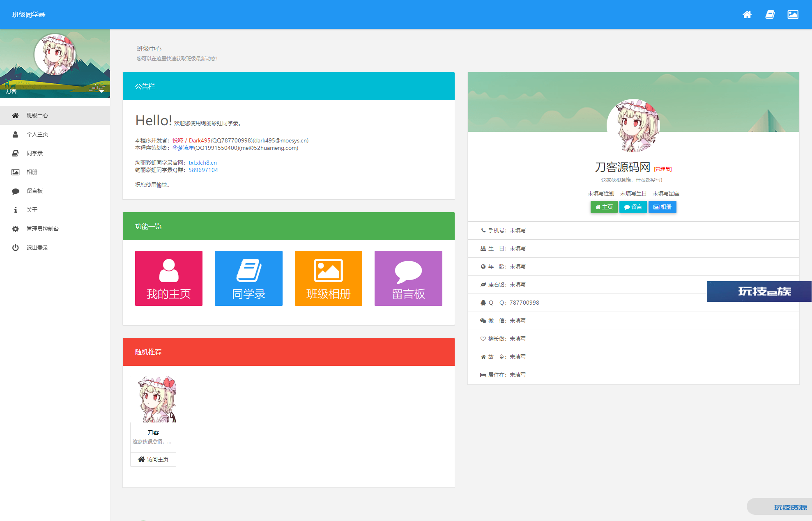This screenshot has width=812, height=521.
Task: Click the 功能一览 panel header
Action: click(289, 226)
